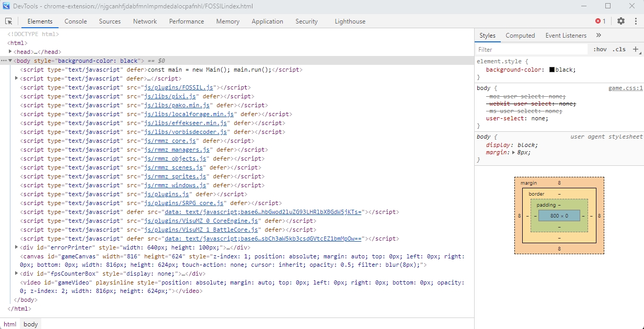The height and width of the screenshot is (329, 644).
Task: Collapse the body element node
Action: click(10, 61)
